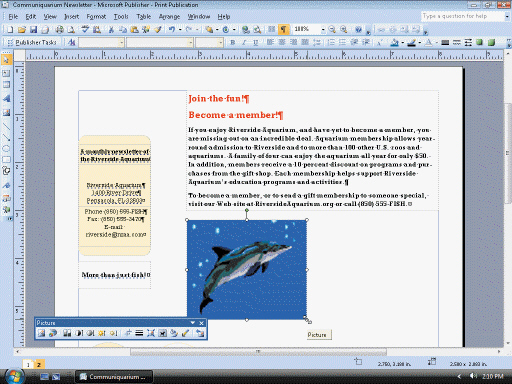
Task: Click Reset Picture in the Picture toolbar
Action: click(200, 333)
